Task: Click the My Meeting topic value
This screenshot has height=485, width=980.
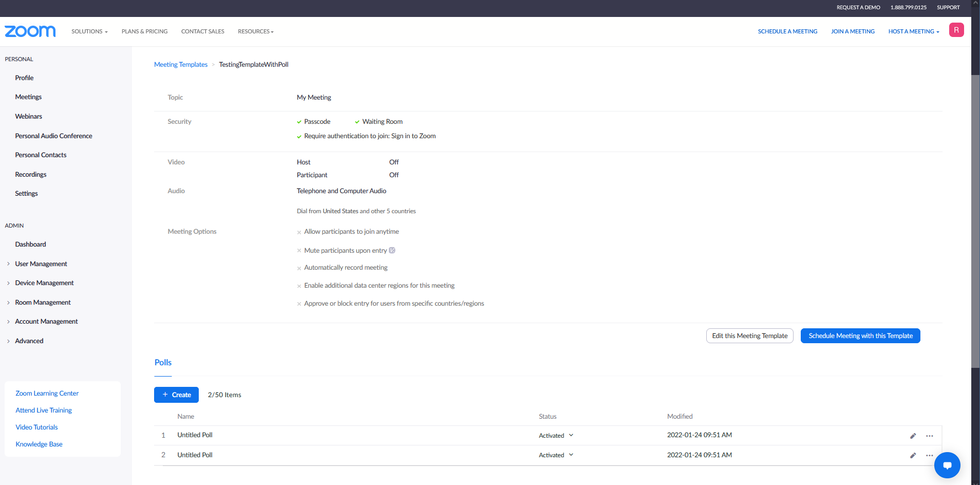Action: pyautogui.click(x=314, y=98)
